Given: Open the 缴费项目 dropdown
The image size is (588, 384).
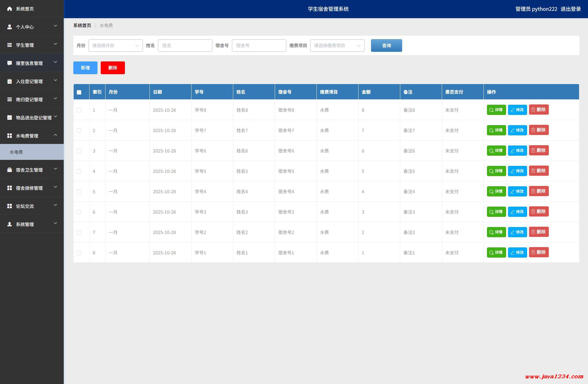Looking at the screenshot, I should pyautogui.click(x=337, y=46).
